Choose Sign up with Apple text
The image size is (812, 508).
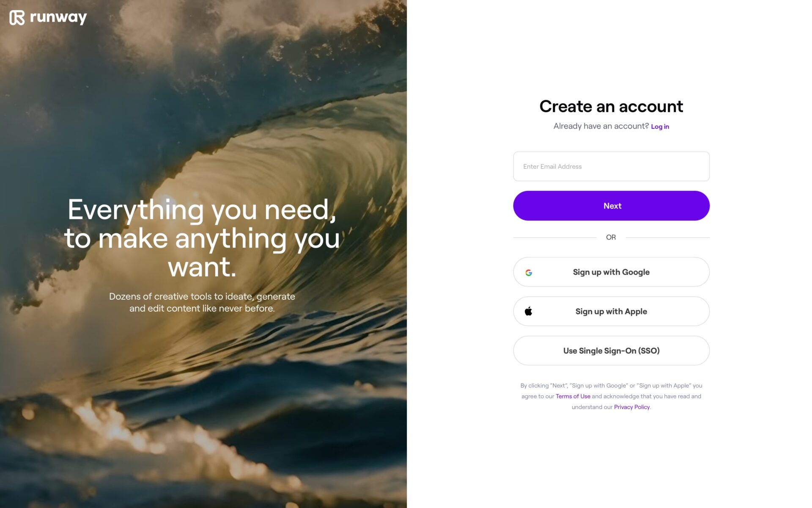coord(611,312)
